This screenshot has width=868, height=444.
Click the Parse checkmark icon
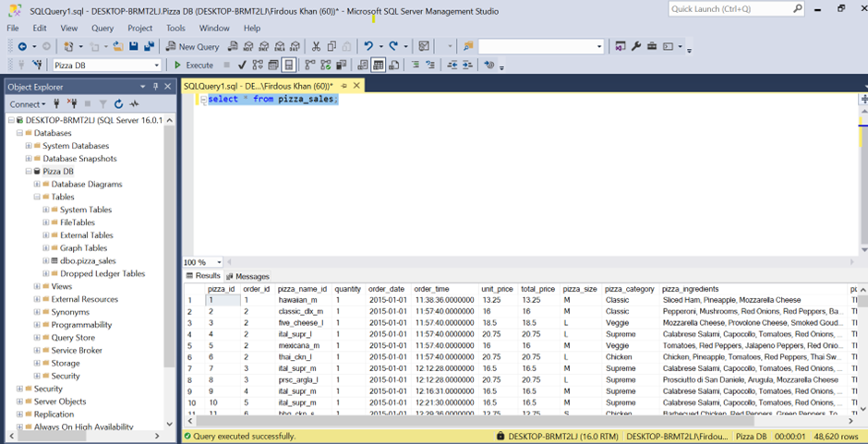click(x=241, y=66)
